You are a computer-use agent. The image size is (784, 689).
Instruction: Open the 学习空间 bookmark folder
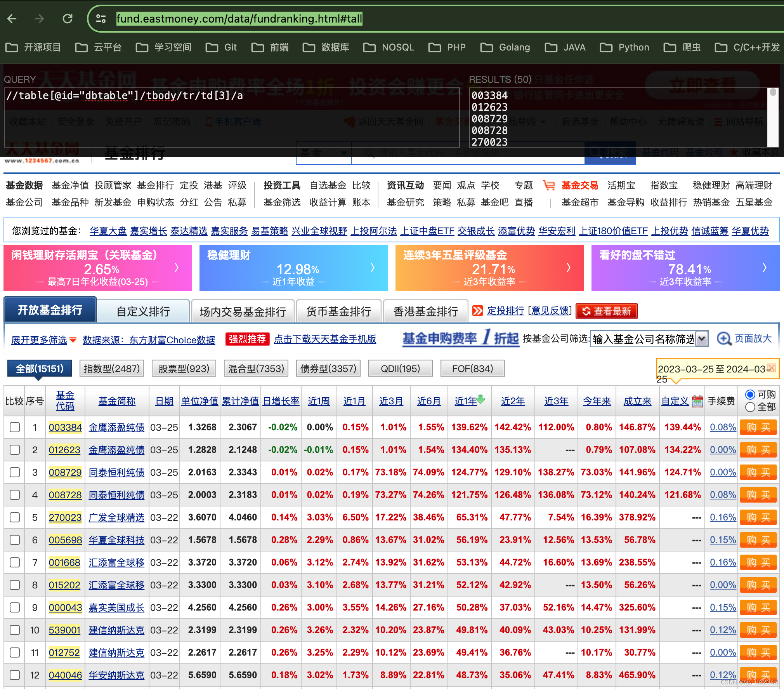tap(163, 47)
